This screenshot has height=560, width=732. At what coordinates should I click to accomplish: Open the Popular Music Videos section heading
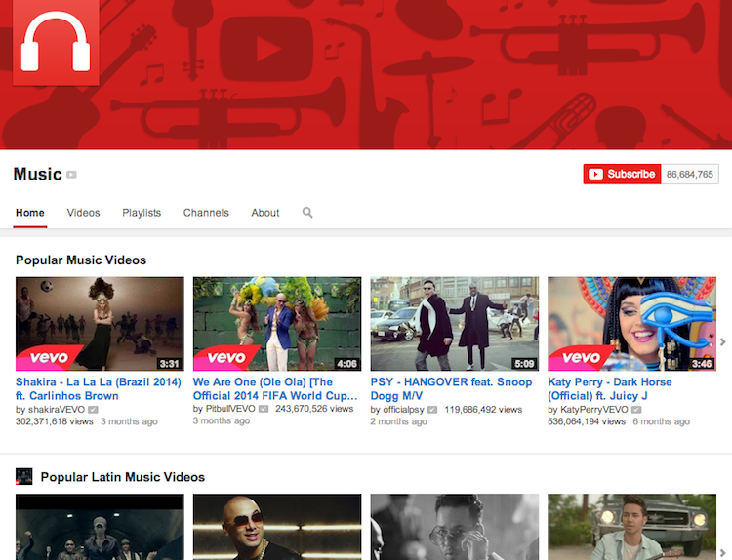point(81,260)
